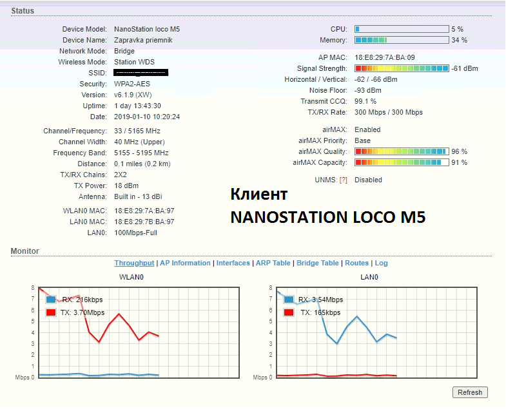Click 'RX: 216kbps' label in WLAN0 chart

click(x=83, y=300)
